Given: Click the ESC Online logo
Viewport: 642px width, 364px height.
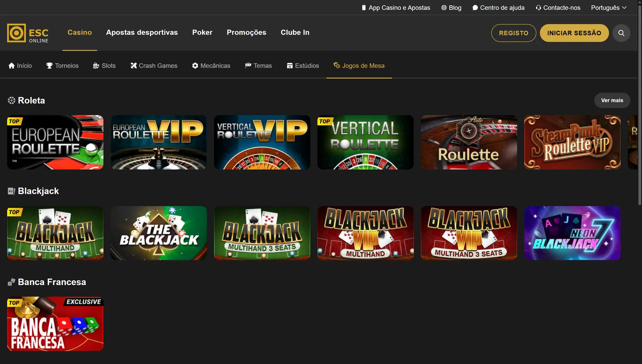Looking at the screenshot, I should (x=28, y=33).
